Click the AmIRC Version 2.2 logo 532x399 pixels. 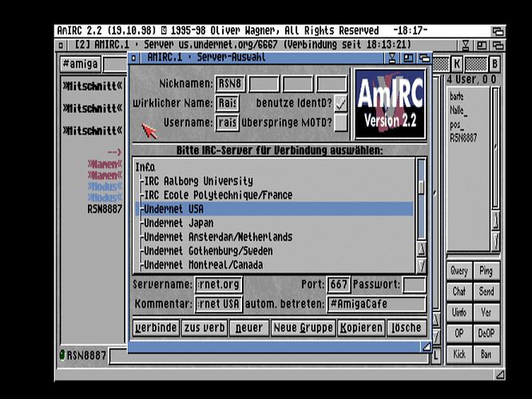tap(391, 104)
